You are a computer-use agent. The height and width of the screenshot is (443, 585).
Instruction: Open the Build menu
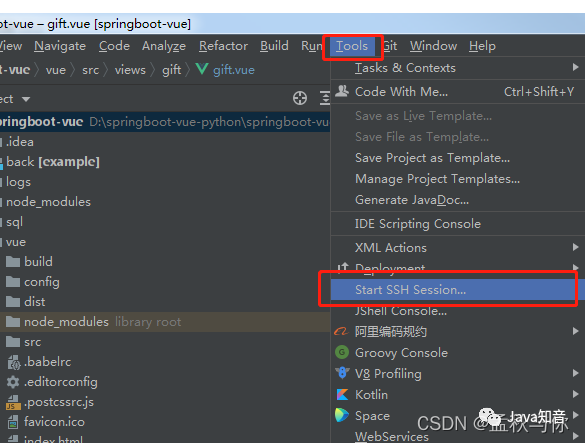click(x=274, y=46)
